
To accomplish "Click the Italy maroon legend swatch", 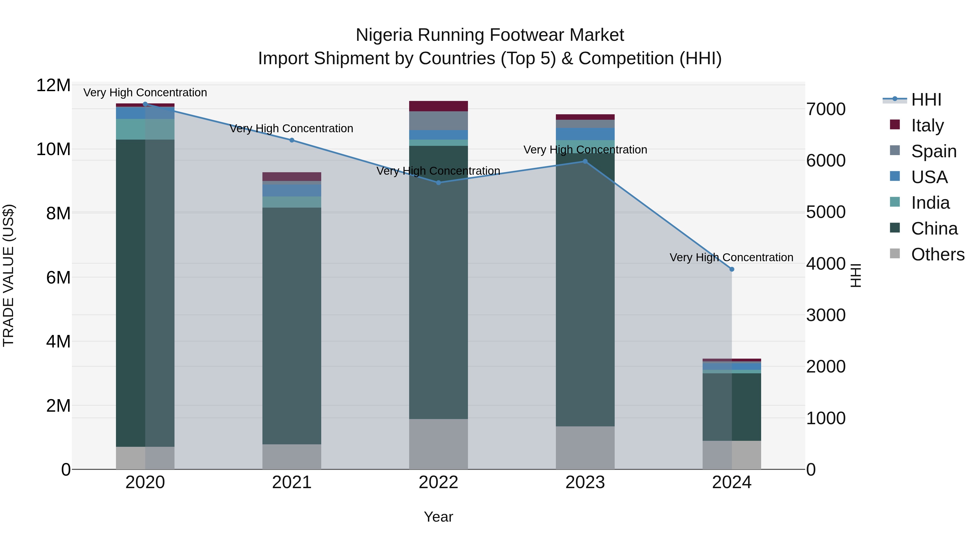I will tap(895, 124).
